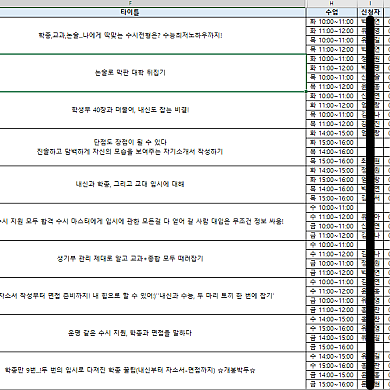Click empty 신청자 cell beside 화 15:00~16:00 in 단점도 group
The image size is (390, 390).
[x=370, y=143]
